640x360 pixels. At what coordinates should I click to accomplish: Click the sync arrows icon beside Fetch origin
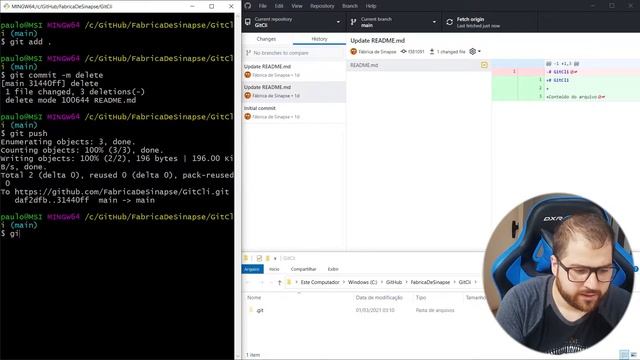[x=449, y=22]
